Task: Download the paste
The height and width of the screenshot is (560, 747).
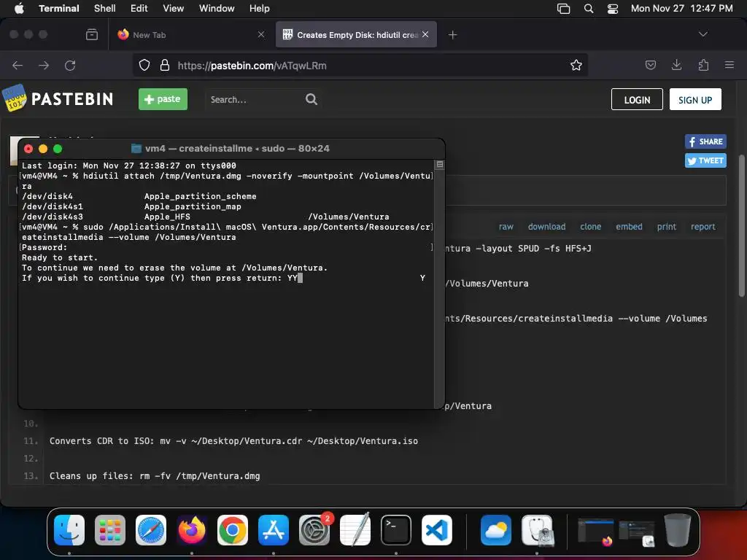Action: 546,227
